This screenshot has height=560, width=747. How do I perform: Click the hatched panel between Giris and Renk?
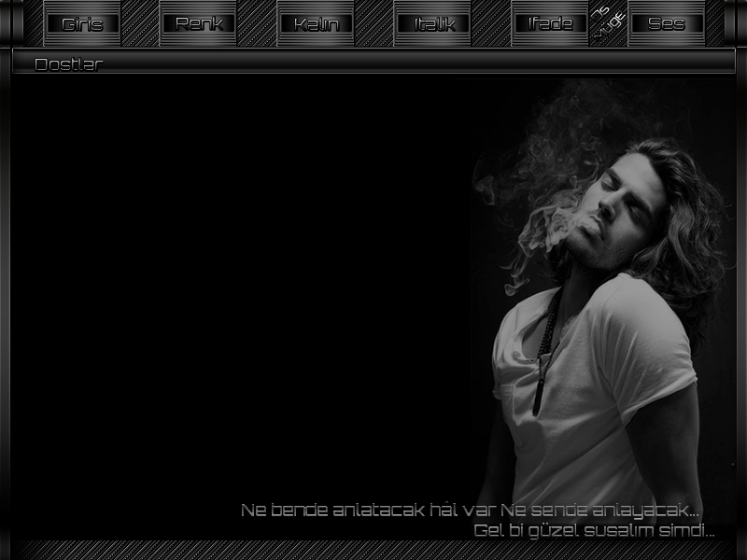(x=140, y=24)
